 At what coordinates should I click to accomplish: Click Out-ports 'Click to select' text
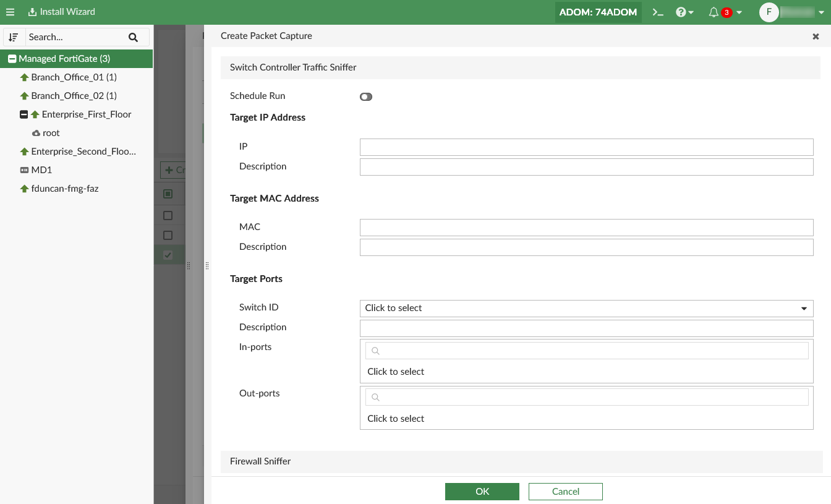396,419
